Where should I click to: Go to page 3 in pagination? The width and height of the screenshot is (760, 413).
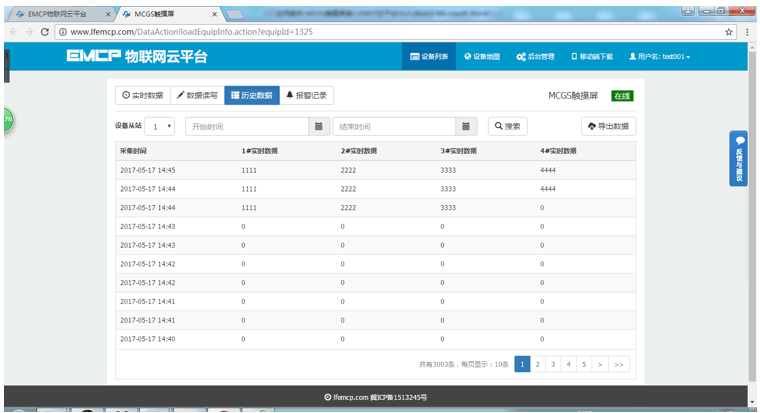pyautogui.click(x=553, y=365)
